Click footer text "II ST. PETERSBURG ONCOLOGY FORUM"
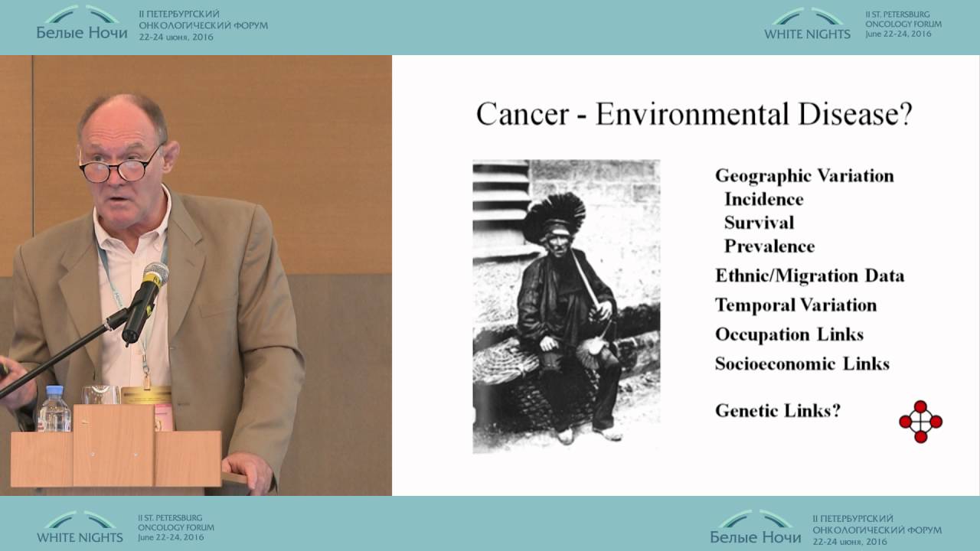 176,523
